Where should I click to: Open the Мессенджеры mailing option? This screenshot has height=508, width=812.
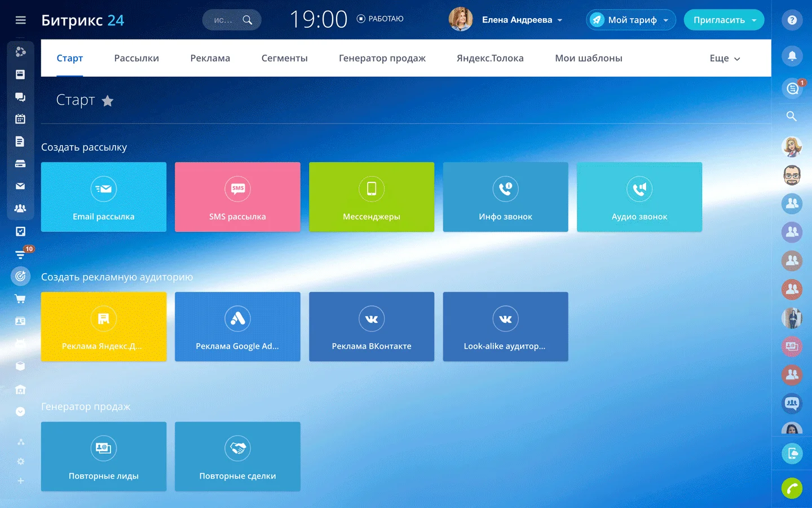[x=372, y=197]
